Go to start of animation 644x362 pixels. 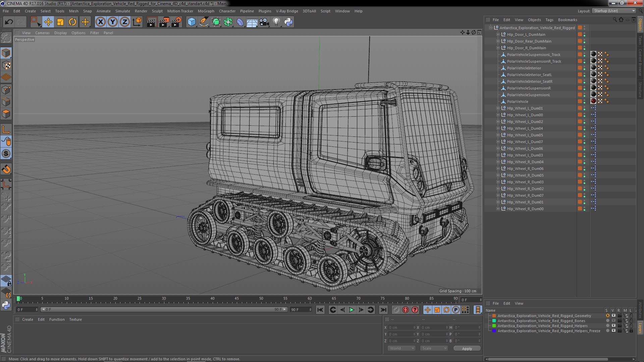(x=320, y=310)
